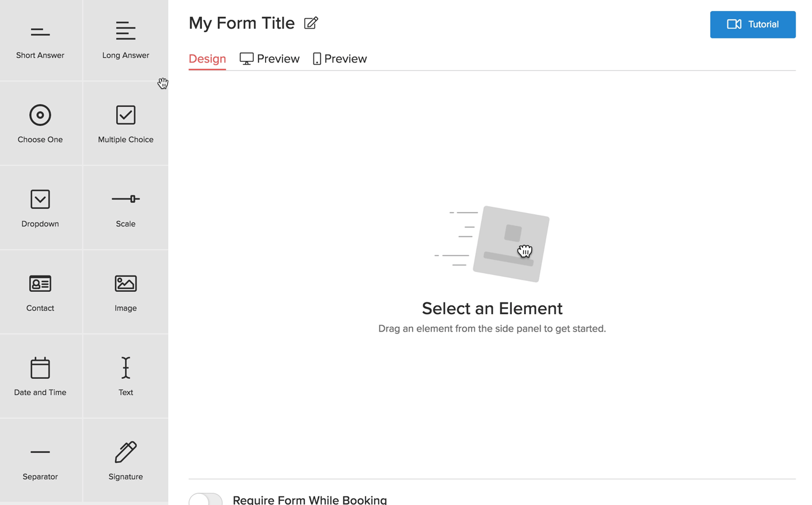Open the desktop Preview tab
The width and height of the screenshot is (812, 505).
[270, 59]
